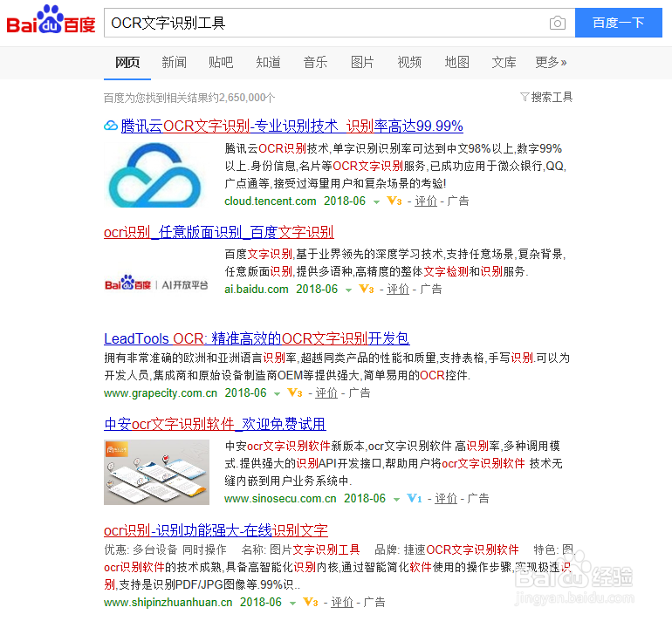This screenshot has width=672, height=621.
Task: Click the 中安 OCR software thumbnail
Action: pos(156,472)
